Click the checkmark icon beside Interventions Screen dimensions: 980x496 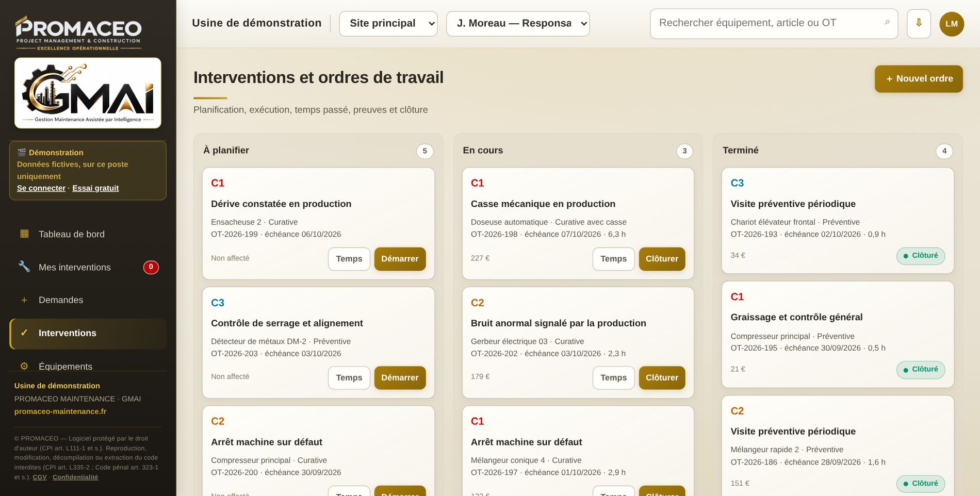pos(24,333)
